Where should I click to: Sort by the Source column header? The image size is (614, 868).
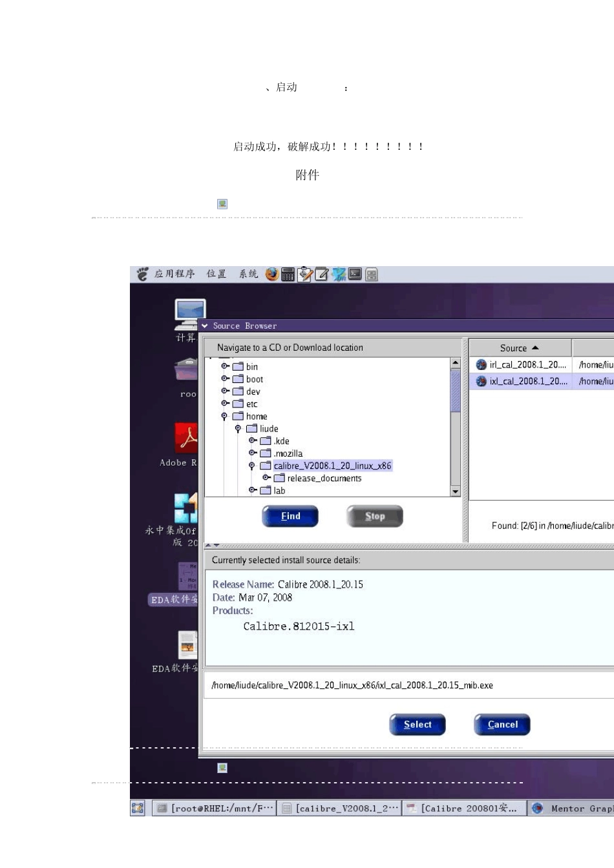pyautogui.click(x=520, y=348)
